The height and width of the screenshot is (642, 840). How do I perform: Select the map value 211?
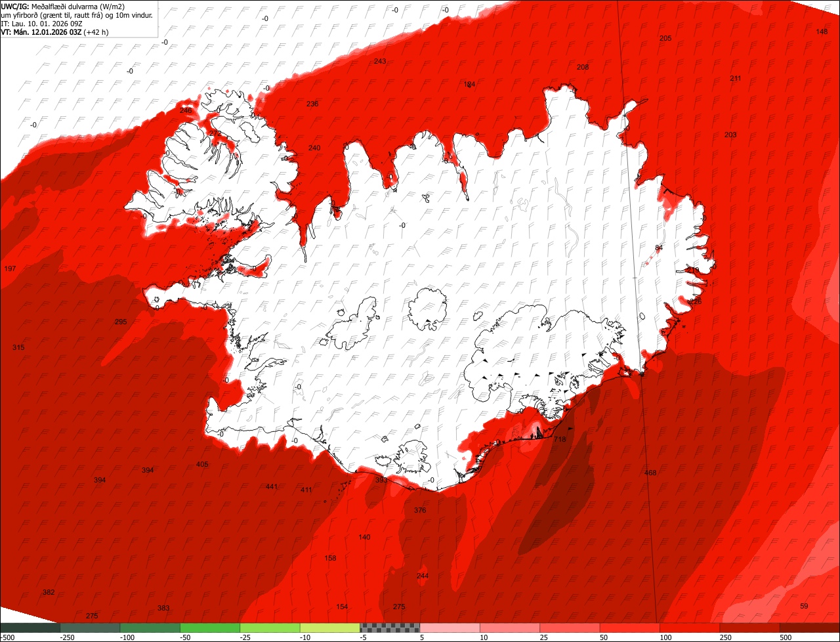click(736, 78)
